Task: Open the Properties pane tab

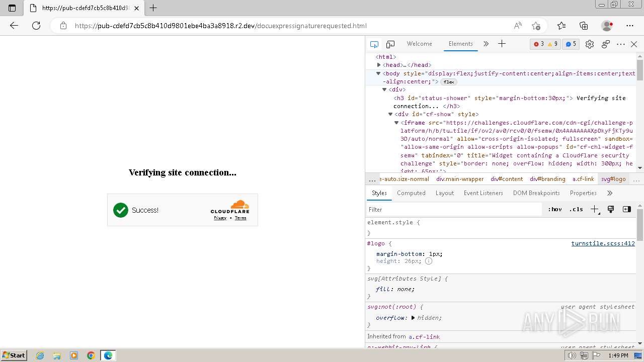Action: click(x=583, y=193)
